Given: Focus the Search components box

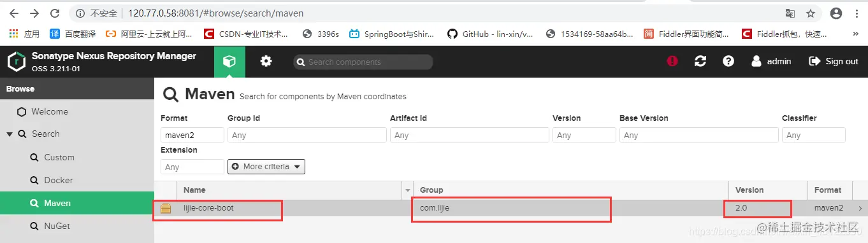Looking at the screenshot, I should point(363,62).
